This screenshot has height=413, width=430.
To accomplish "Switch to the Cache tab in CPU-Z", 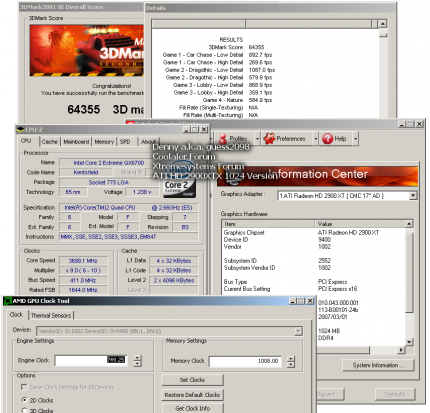I will 50,142.
